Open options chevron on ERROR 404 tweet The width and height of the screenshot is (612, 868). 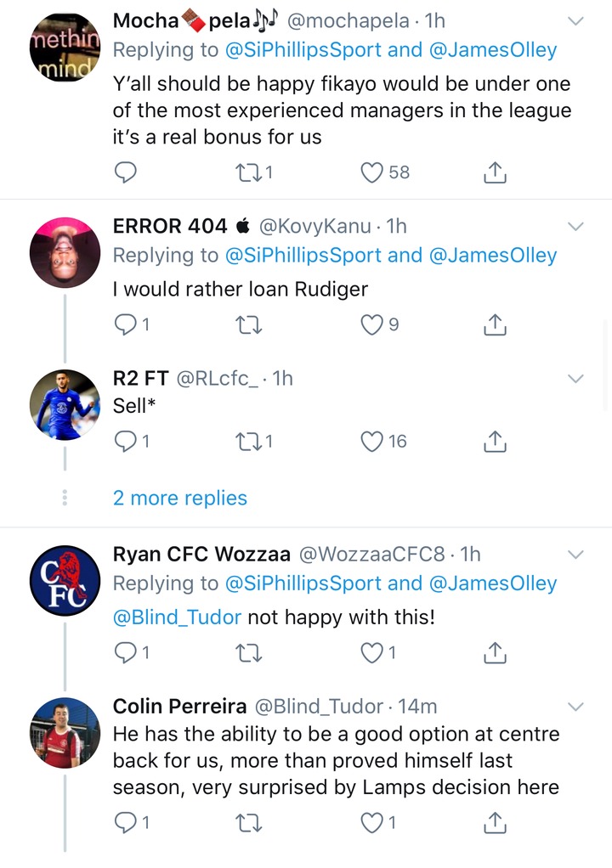coord(575,226)
